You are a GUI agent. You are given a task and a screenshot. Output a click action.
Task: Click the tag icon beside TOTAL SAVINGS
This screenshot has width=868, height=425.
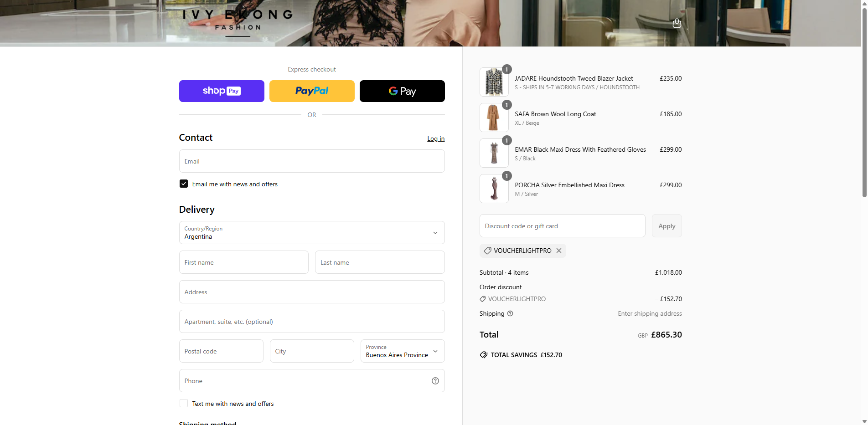(484, 355)
